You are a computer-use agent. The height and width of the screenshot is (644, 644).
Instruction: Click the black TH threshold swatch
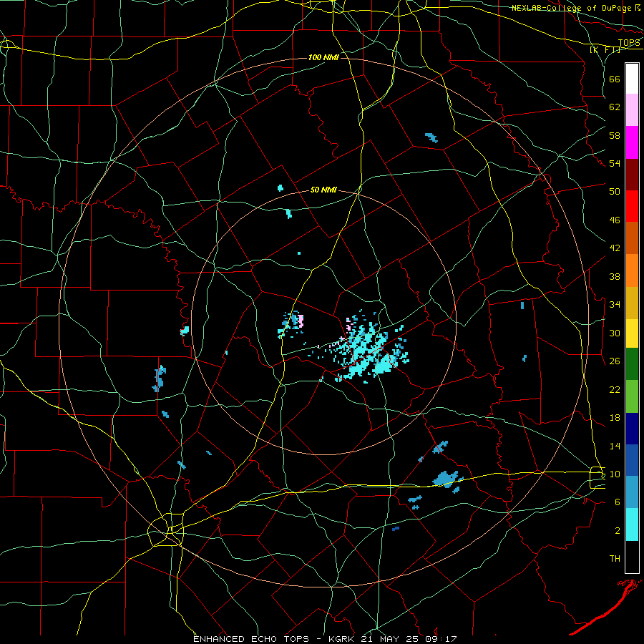(x=632, y=557)
